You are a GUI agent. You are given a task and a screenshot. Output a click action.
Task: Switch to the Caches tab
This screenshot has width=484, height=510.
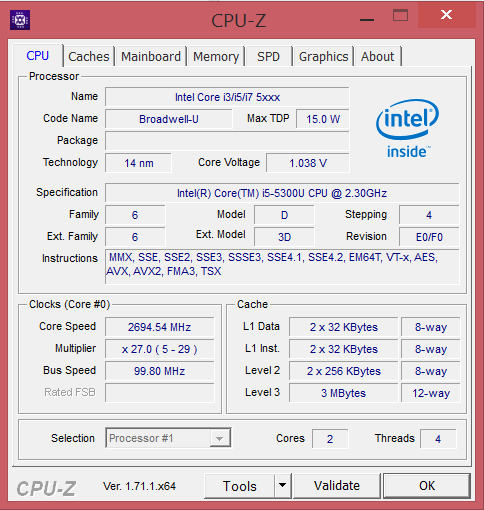tap(89, 56)
